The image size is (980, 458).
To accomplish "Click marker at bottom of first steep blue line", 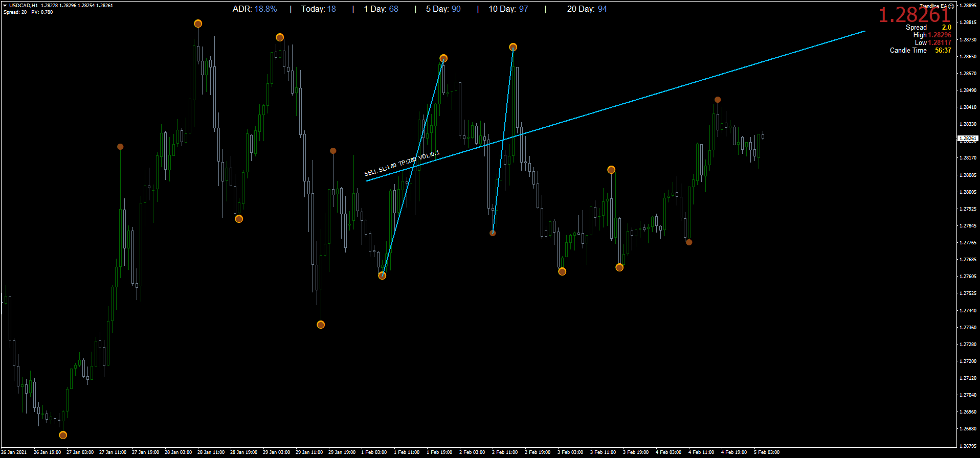I will tap(382, 276).
